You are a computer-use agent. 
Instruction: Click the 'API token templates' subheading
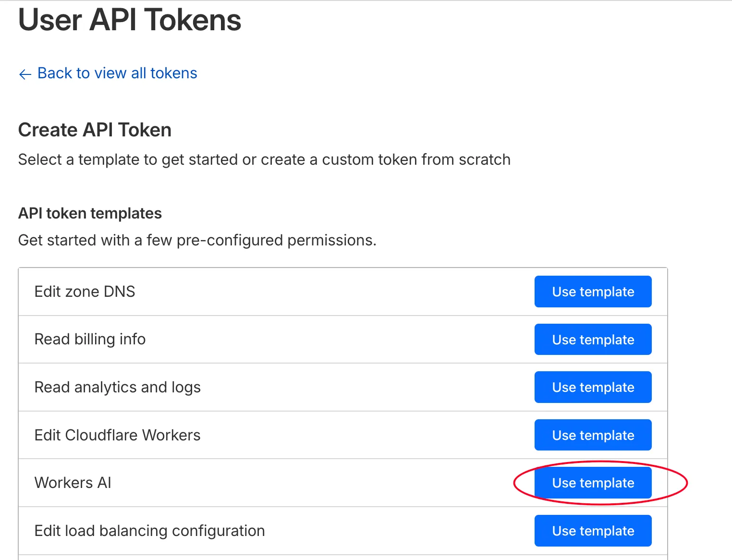90,213
